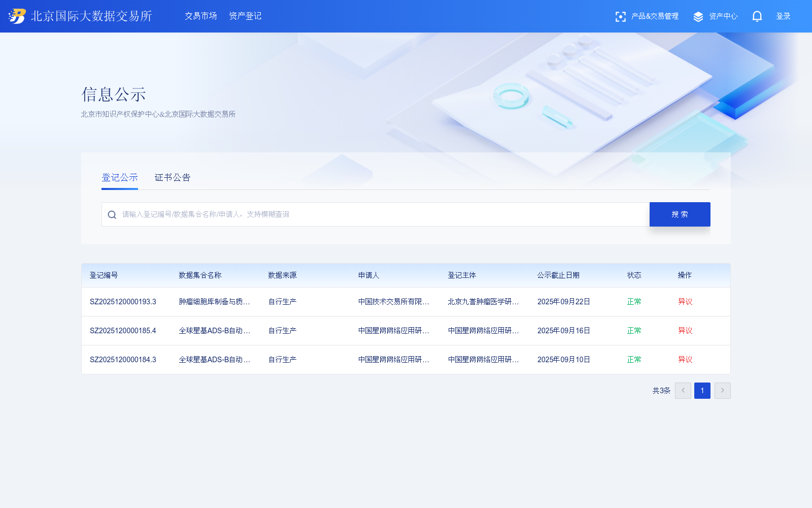Viewport: 812px width, 508px height.
Task: Click 自行生产 in SZ2025120000185.4 row
Action: click(283, 331)
